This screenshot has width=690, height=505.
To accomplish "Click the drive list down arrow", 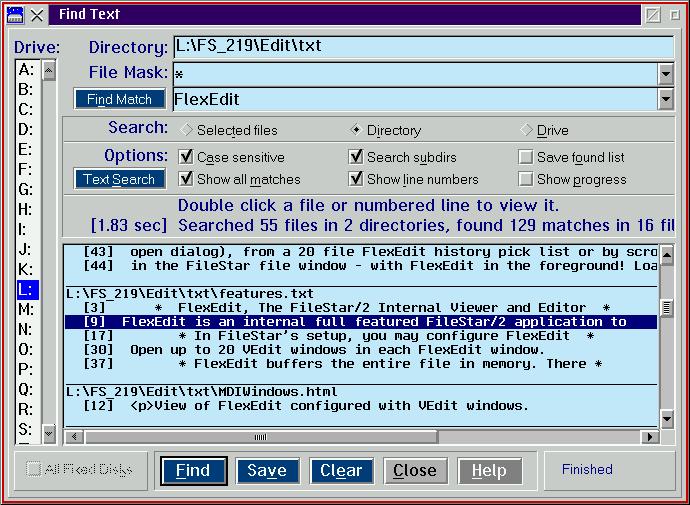I will pos(49,434).
